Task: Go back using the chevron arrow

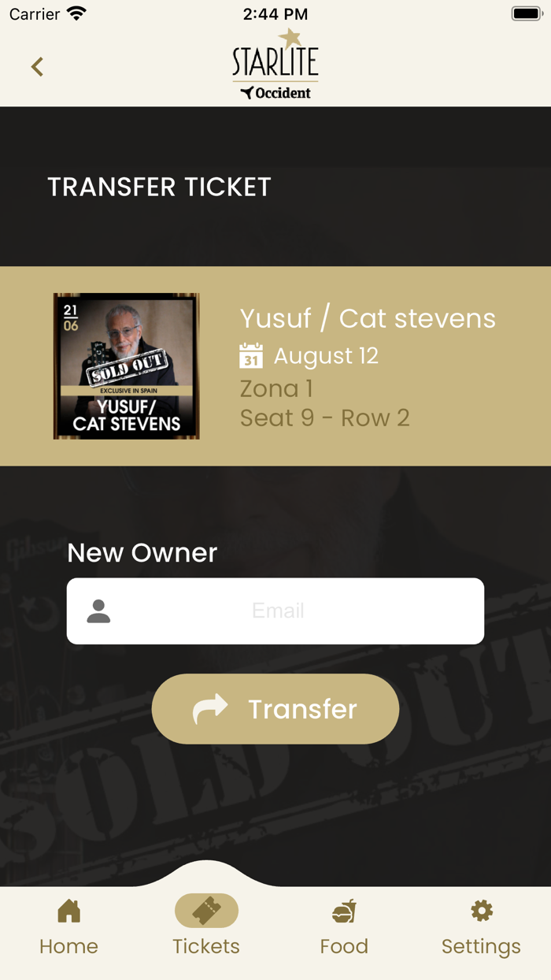Action: pyautogui.click(x=37, y=67)
